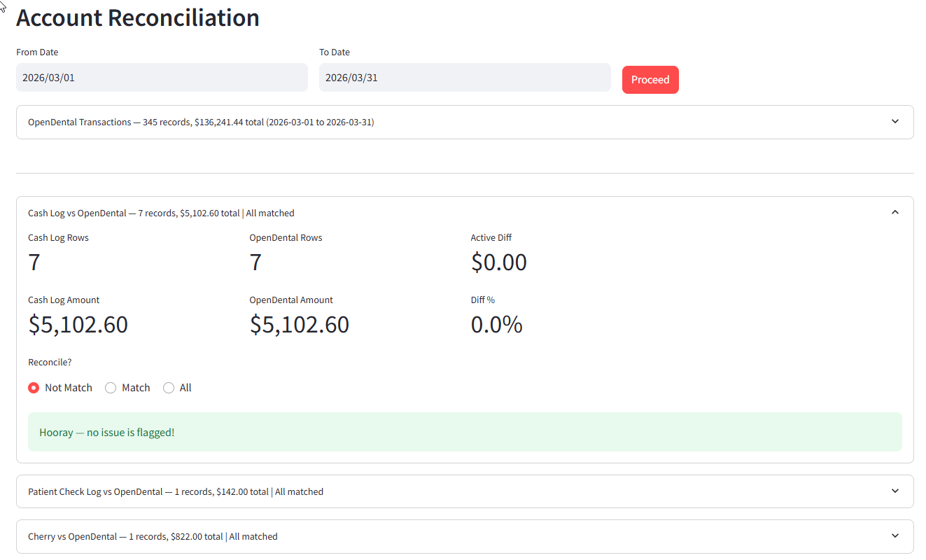Click the Diff % value
The image size is (926, 560).
(x=497, y=324)
